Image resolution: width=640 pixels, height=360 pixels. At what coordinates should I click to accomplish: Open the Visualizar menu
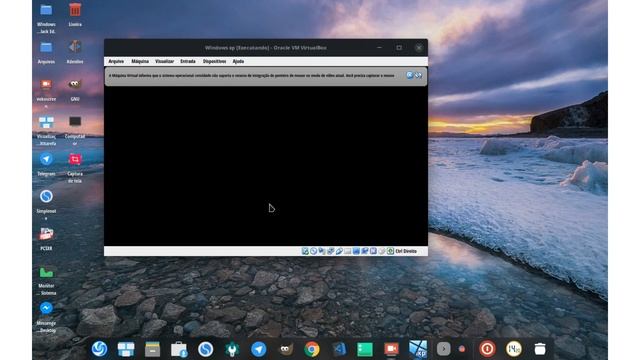164,61
